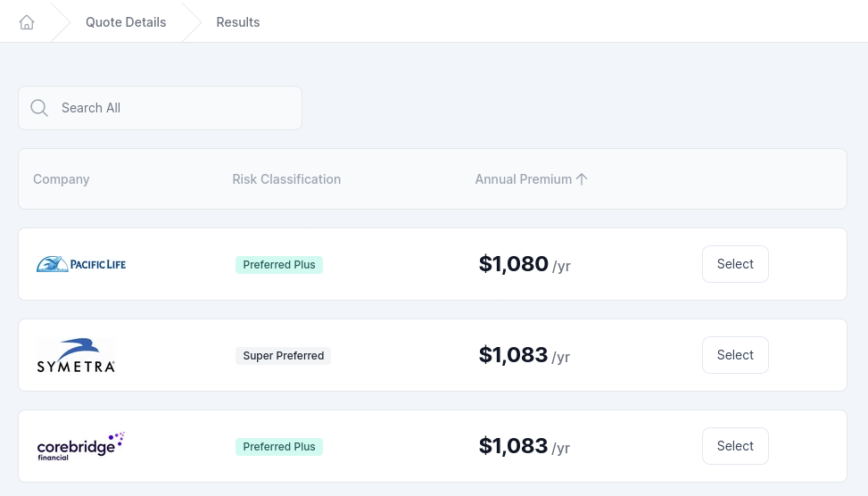Click the Pacific Life logo
Screen dimensions: 868x496
coord(81,264)
